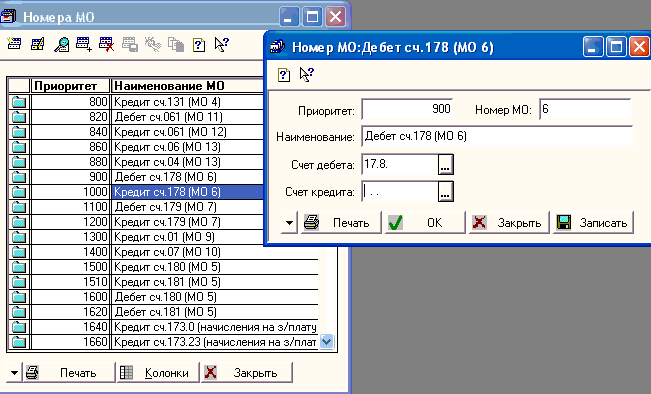The width and height of the screenshot is (651, 394).
Task: Click the grayed copy documents icon
Action: (176, 44)
